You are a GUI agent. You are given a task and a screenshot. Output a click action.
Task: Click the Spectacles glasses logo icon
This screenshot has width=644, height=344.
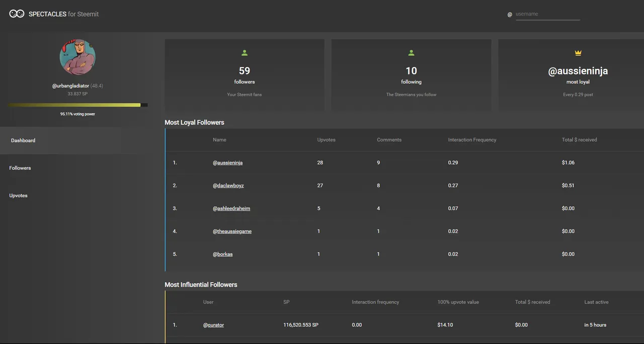[17, 14]
